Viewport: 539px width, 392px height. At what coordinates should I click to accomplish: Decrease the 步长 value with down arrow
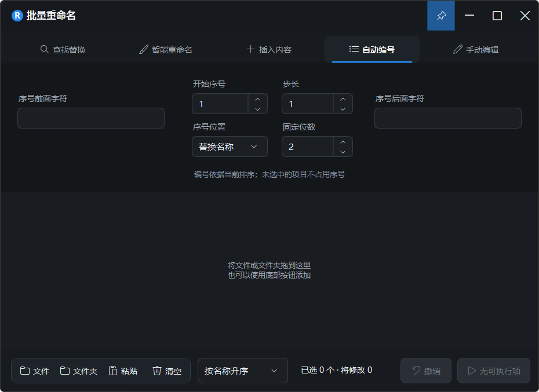pos(343,109)
